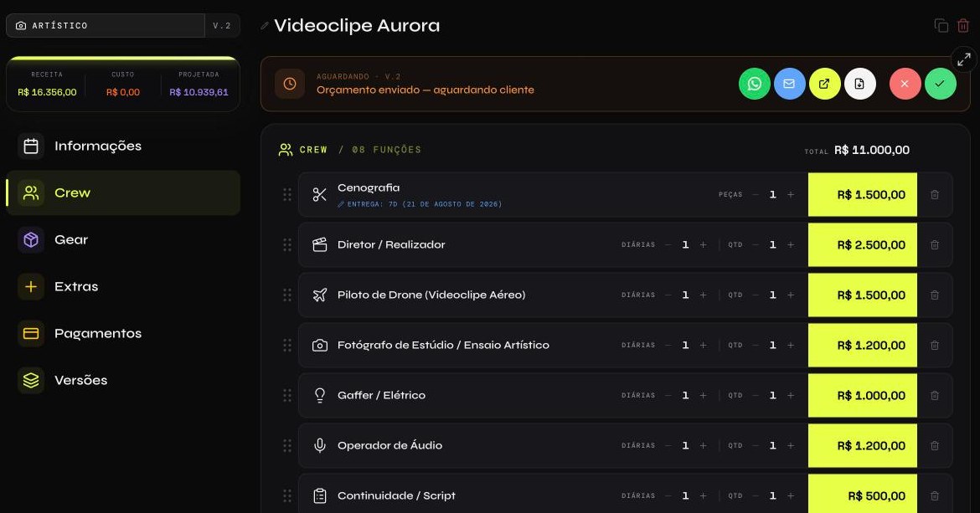
Task: Increase Continuidade / Script diárias
Action: (x=703, y=496)
